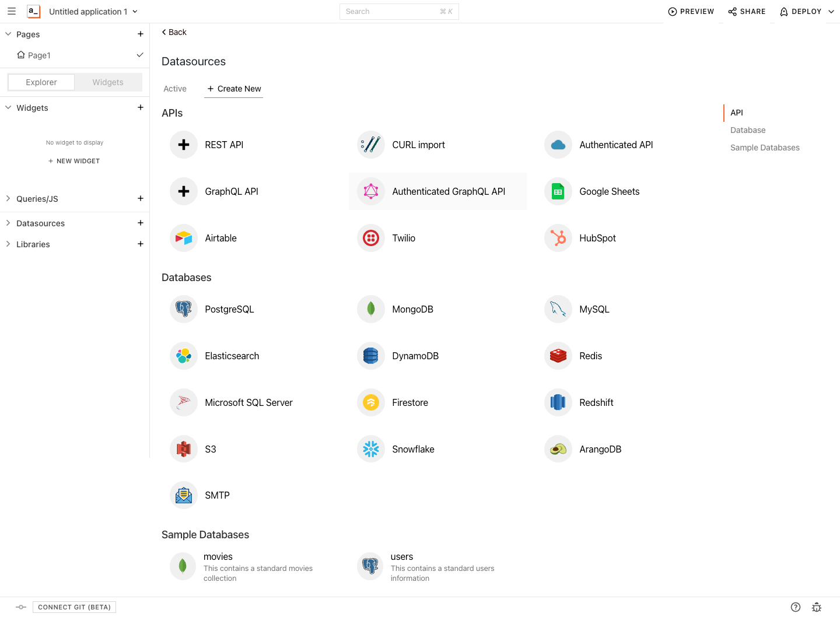Screen dimensions: 840x617
Task: Click the git branch icon in bottom bar
Action: tap(21, 607)
